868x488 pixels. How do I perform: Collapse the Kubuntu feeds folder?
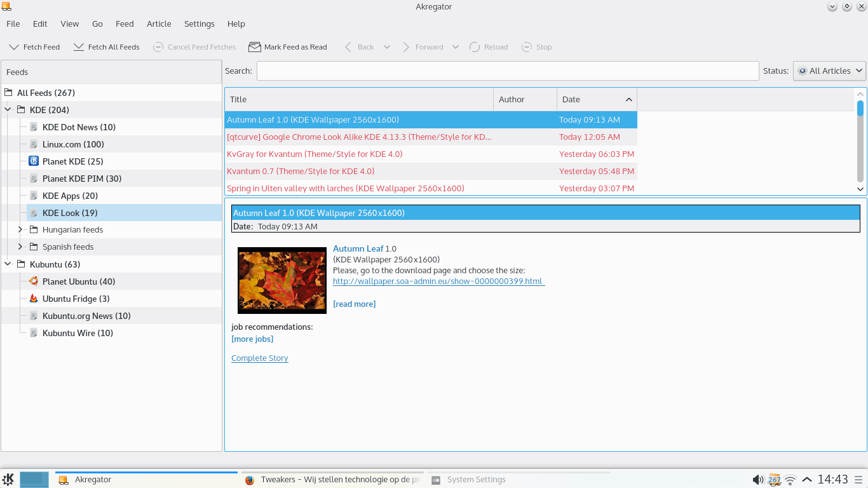tap(8, 264)
